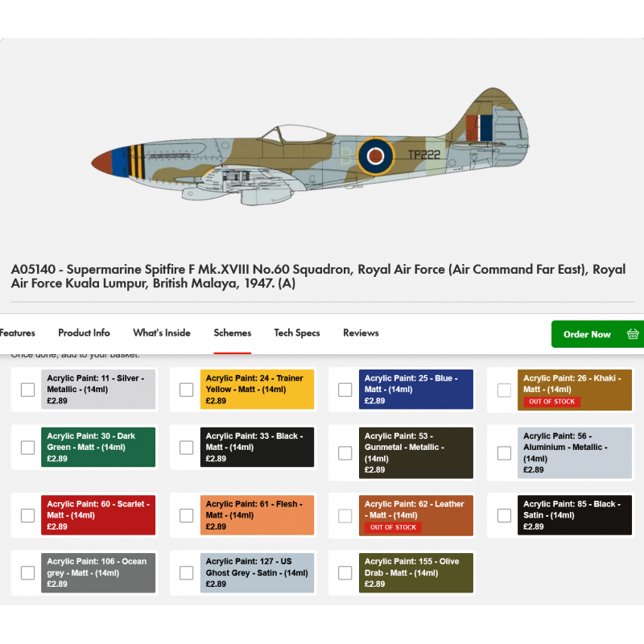644x644 pixels.
Task: Tick the 127 - US Ghost Grey paint checkbox
Action: click(x=187, y=572)
